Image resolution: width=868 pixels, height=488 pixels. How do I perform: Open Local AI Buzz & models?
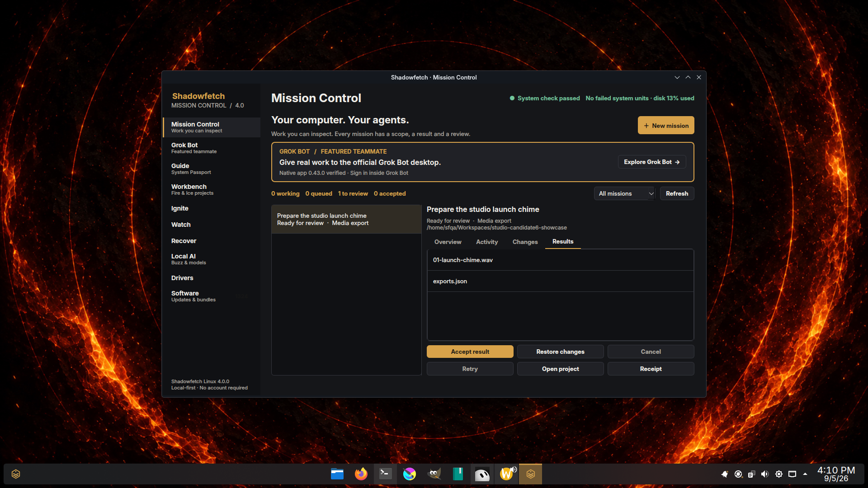(212, 259)
